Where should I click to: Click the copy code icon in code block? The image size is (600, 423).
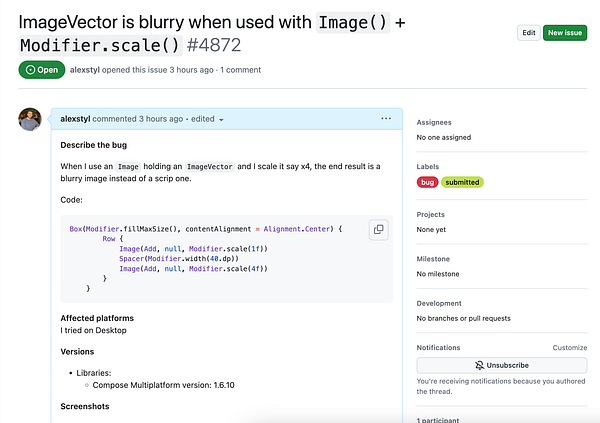[378, 229]
